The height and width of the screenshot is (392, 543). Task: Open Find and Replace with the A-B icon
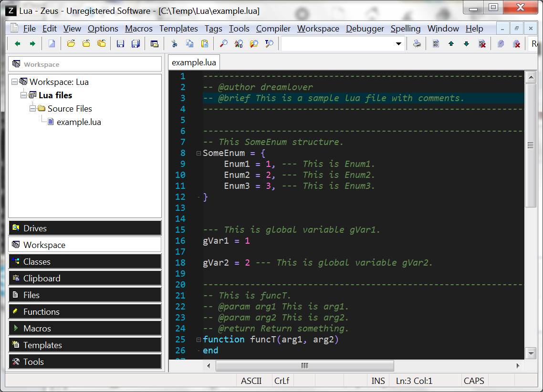click(239, 43)
